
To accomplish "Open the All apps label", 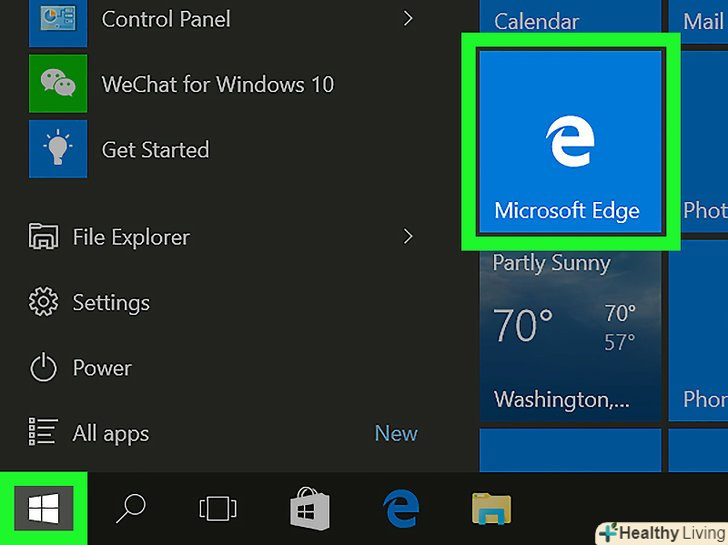I will coord(111,434).
